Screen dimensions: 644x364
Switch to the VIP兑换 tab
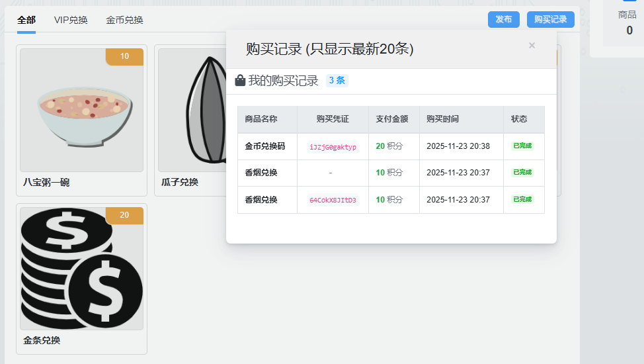(71, 20)
